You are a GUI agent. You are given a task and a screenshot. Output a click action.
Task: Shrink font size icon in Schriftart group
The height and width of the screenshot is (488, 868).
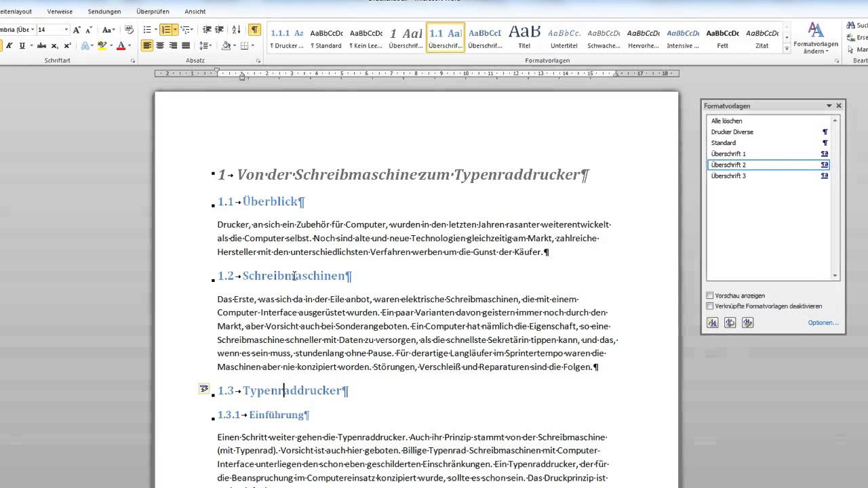89,30
